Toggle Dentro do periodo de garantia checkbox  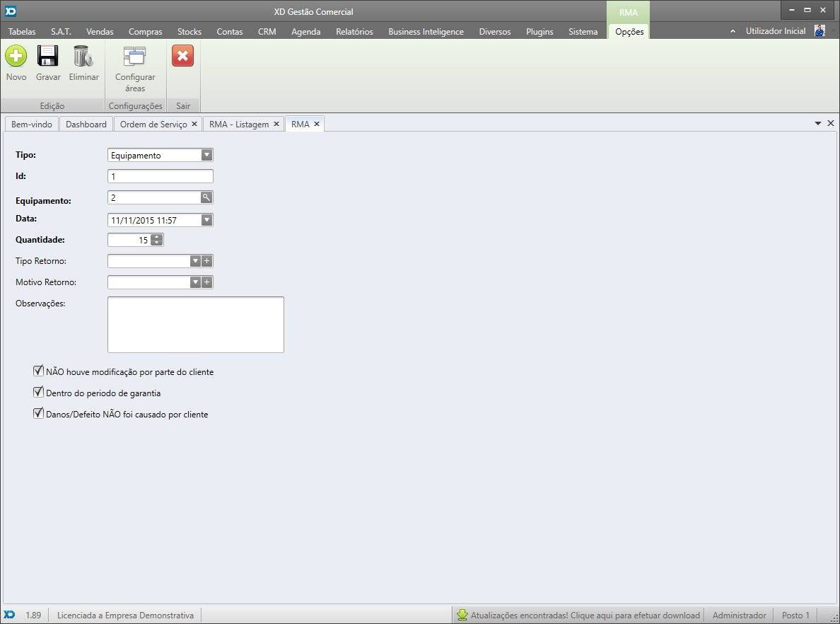pos(39,392)
